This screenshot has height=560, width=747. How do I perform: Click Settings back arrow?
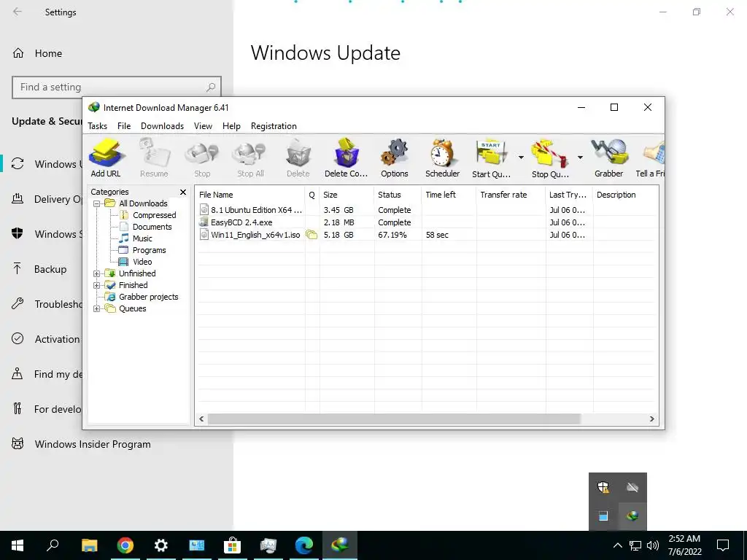(18, 12)
